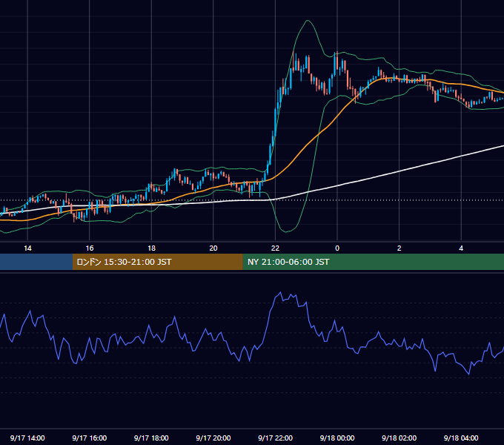
Task: Click the 16 hour axis label
Action: pos(90,248)
